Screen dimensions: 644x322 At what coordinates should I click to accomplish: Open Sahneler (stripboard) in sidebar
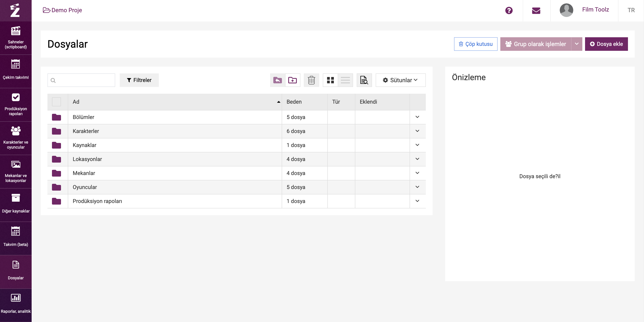tap(16, 38)
